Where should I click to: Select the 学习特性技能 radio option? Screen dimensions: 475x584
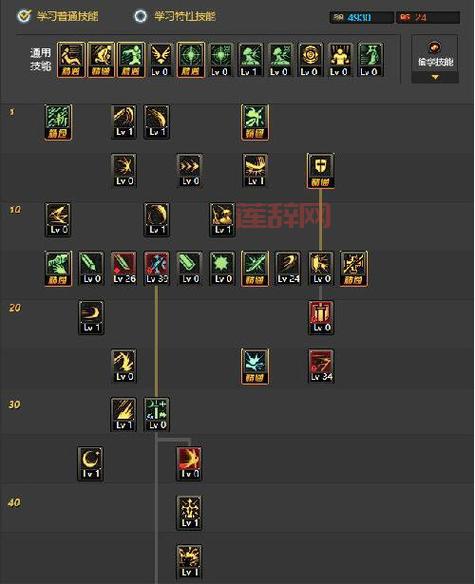click(175, 16)
